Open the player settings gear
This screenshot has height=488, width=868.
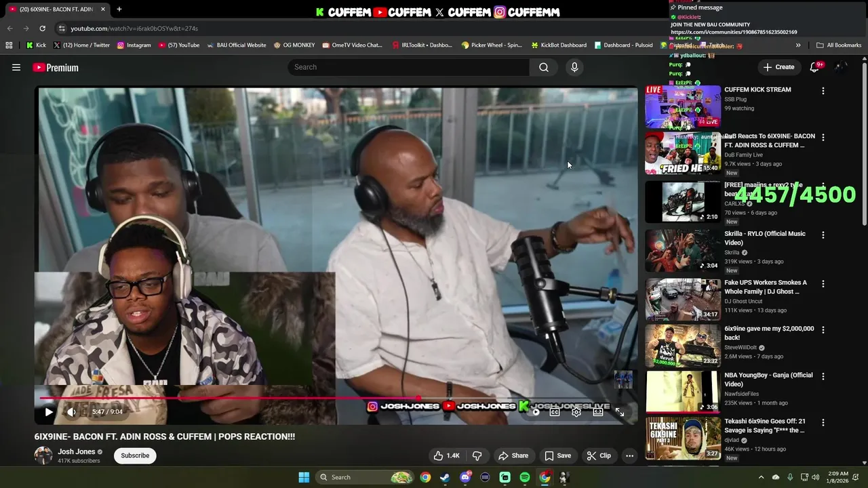pyautogui.click(x=576, y=411)
